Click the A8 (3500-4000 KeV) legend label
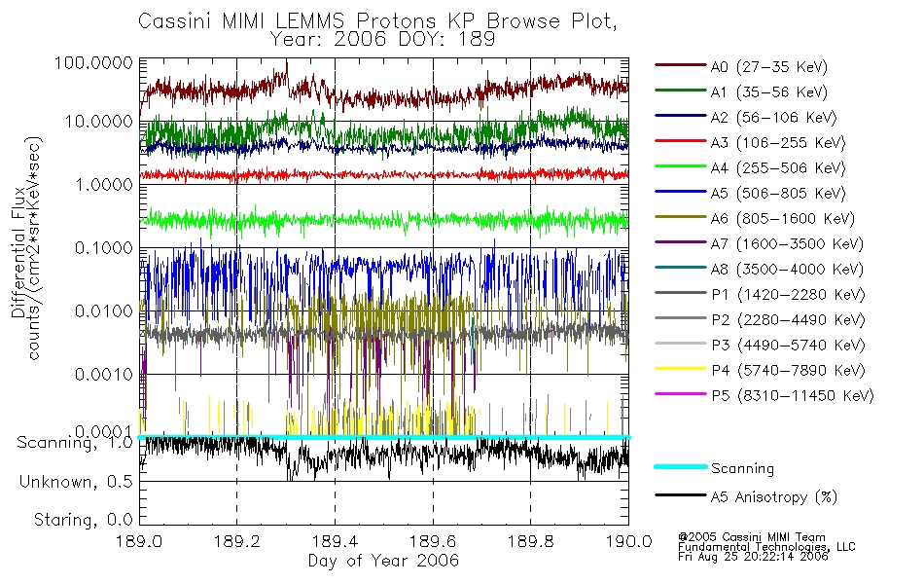 click(x=787, y=270)
